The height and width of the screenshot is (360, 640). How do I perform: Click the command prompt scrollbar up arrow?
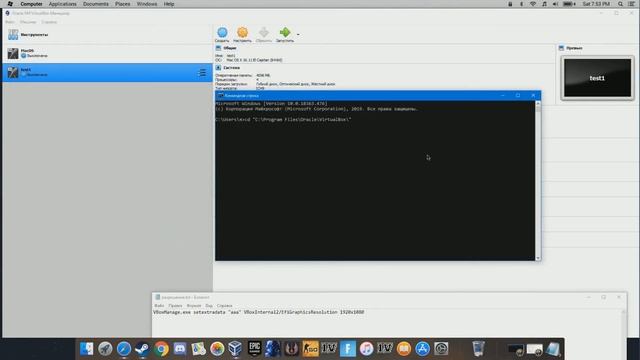click(x=538, y=104)
